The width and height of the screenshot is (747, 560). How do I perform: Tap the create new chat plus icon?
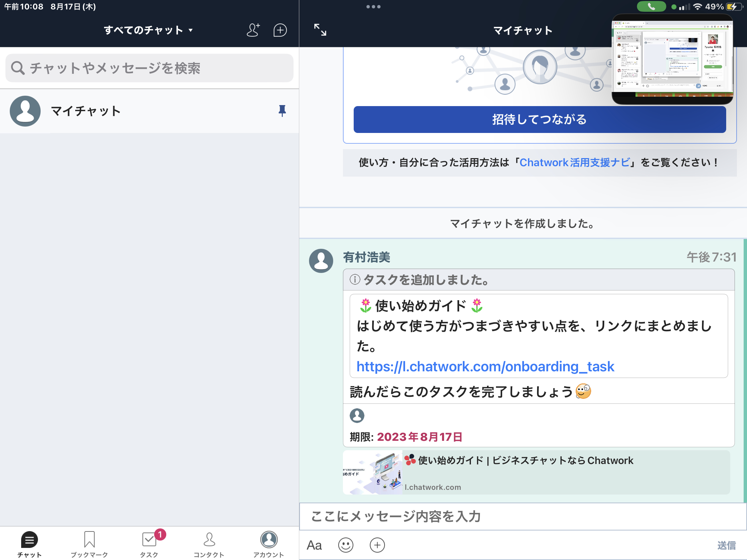(x=280, y=30)
